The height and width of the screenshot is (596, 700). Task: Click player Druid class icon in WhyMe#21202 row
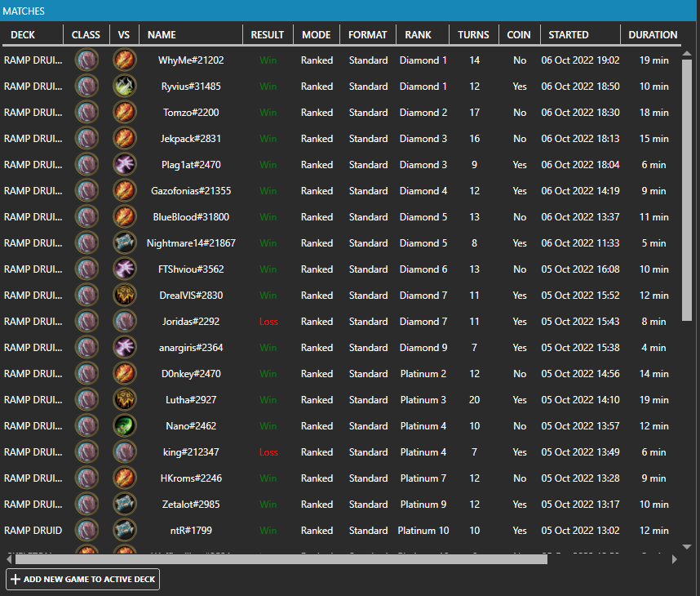pyautogui.click(x=86, y=60)
